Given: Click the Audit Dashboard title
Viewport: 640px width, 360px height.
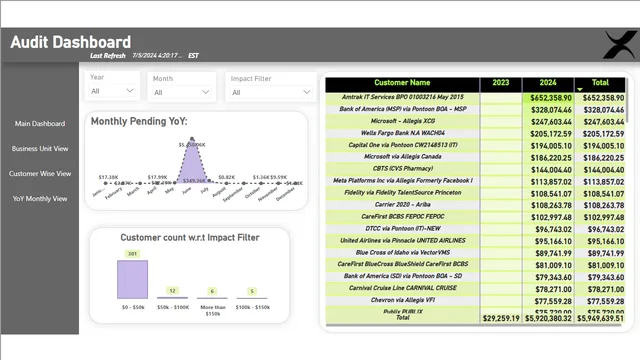Looking at the screenshot, I should (71, 42).
